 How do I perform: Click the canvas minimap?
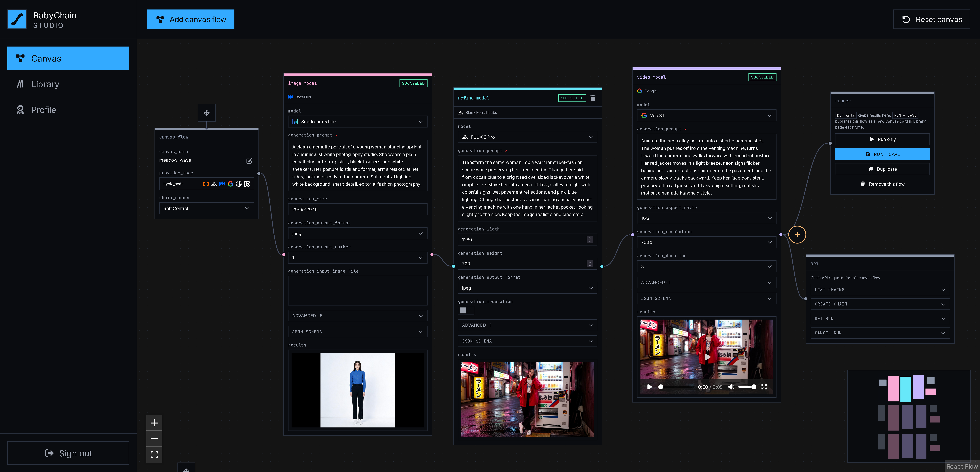909,416
